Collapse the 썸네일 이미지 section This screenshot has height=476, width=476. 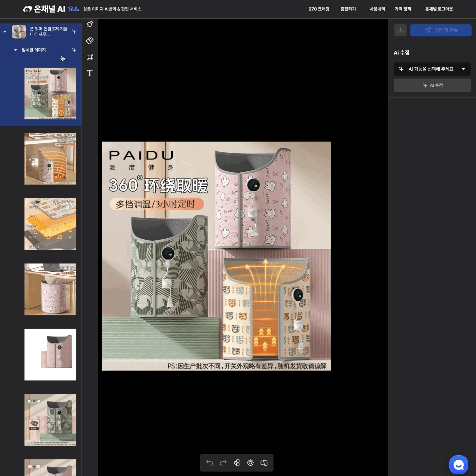click(x=16, y=50)
